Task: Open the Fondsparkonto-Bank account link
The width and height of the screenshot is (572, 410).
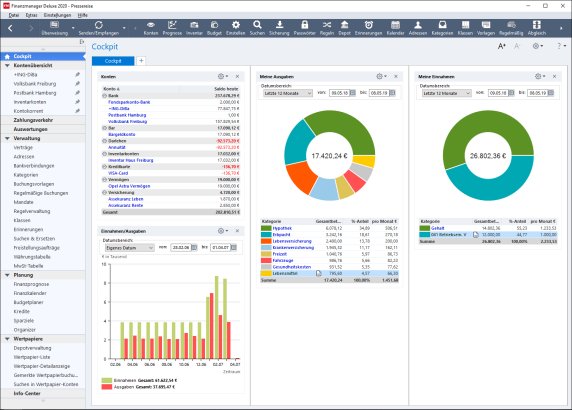Action: click(129, 102)
